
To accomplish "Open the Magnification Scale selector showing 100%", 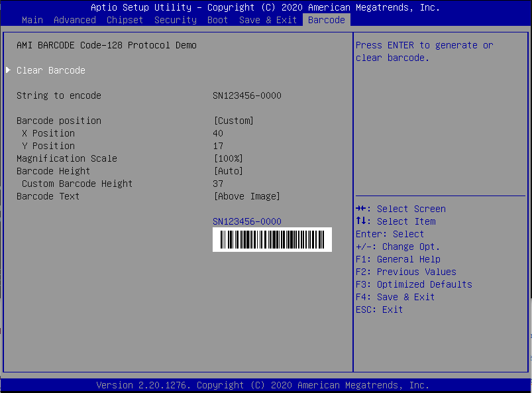I will coord(228,158).
